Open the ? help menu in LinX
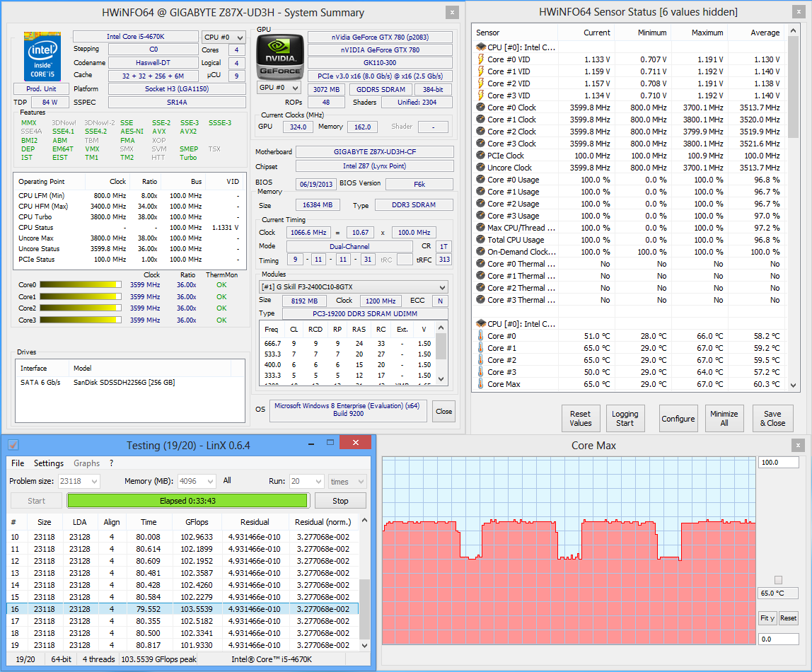This screenshot has width=812, height=672. coord(111,463)
